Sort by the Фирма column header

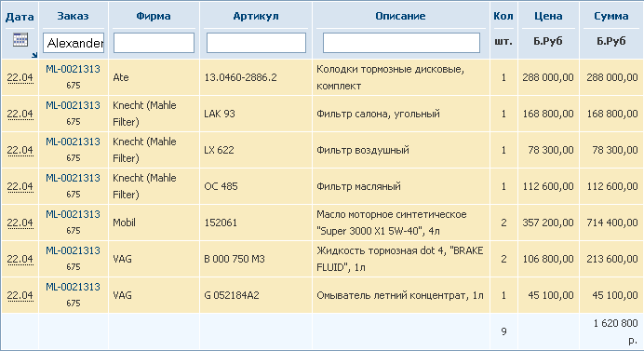(154, 16)
